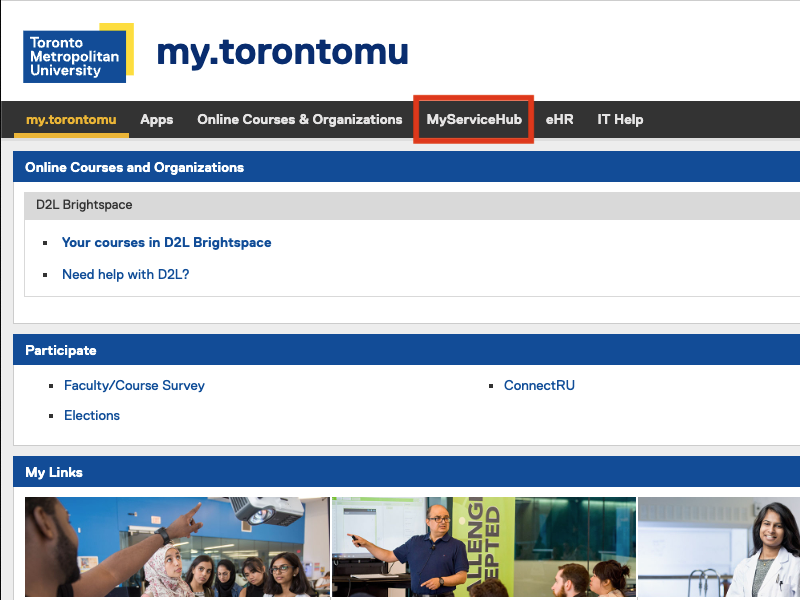Click the Online Courses and Organizations panel header

pos(407,167)
